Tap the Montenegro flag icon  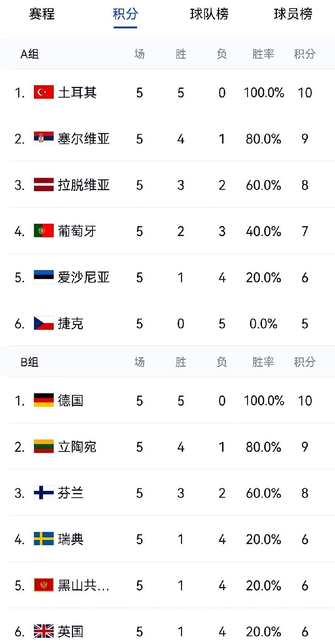point(44,585)
